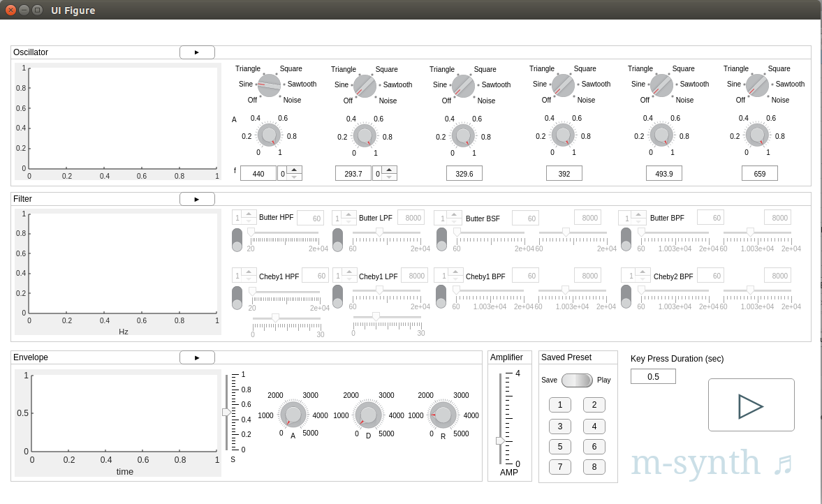Select saved preset 2

pyautogui.click(x=594, y=405)
